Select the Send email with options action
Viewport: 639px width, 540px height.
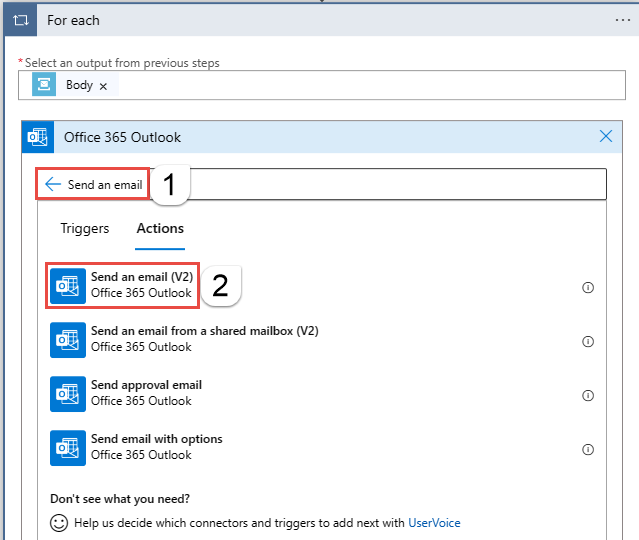click(156, 447)
